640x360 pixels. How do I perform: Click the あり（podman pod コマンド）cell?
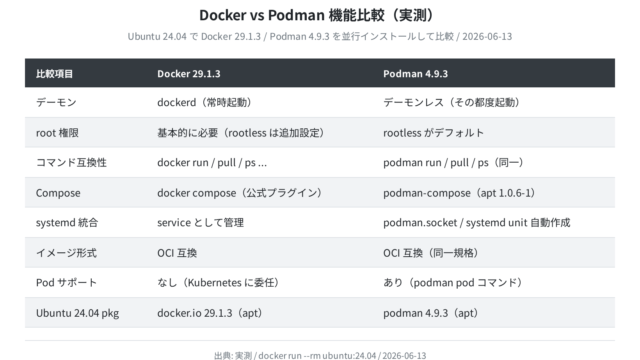455,282
